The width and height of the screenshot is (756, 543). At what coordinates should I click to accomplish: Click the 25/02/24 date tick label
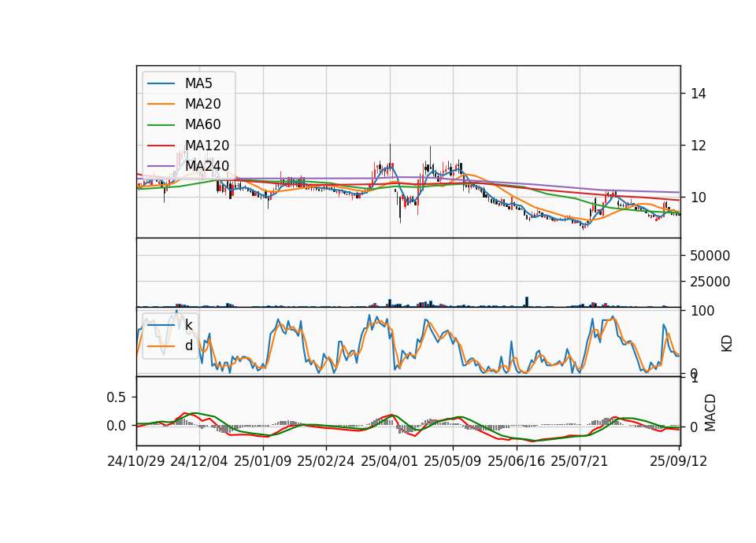pos(326,462)
